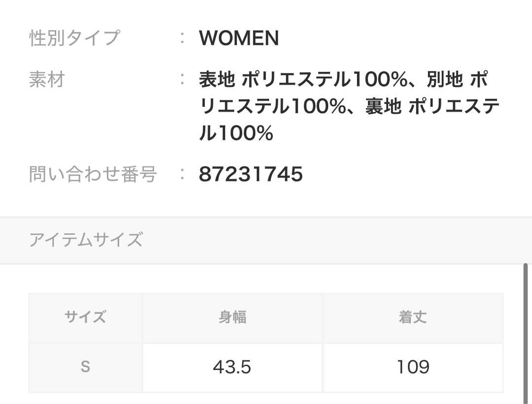Click the 別地 ポ text fragment
Viewport: 532px width, 404px height.
click(x=457, y=80)
